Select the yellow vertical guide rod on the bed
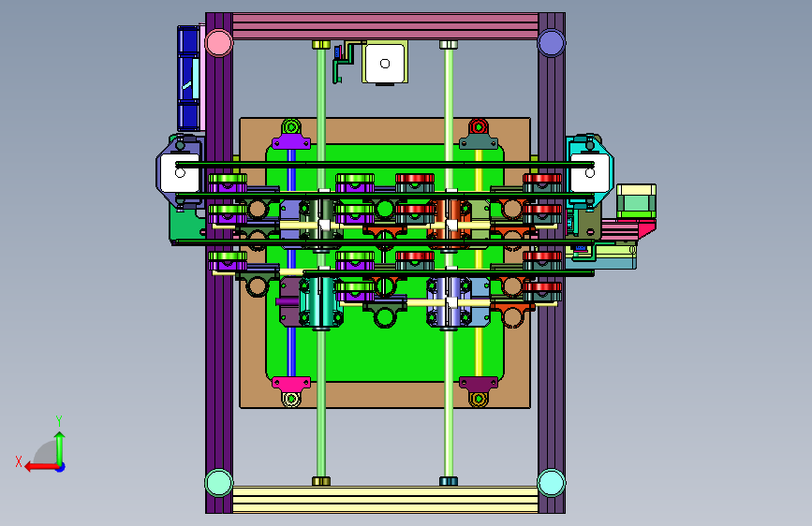Image resolution: width=812 pixels, height=526 pixels. 479,352
